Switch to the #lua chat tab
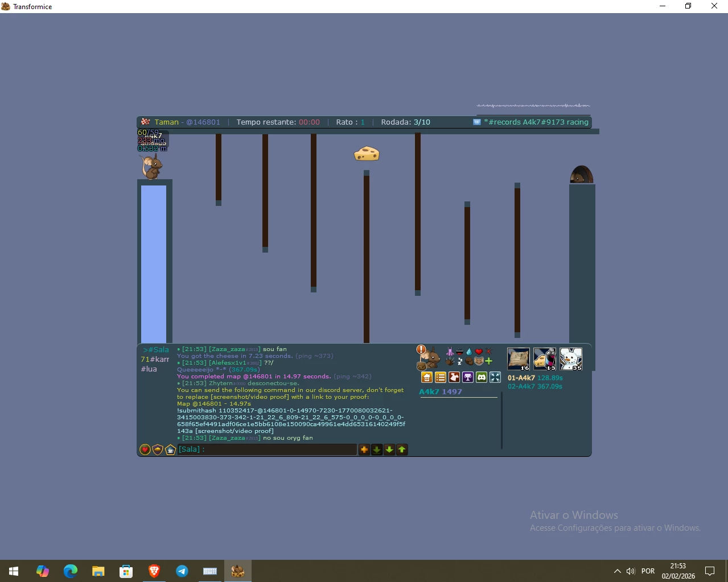The width and height of the screenshot is (728, 582). pos(149,369)
